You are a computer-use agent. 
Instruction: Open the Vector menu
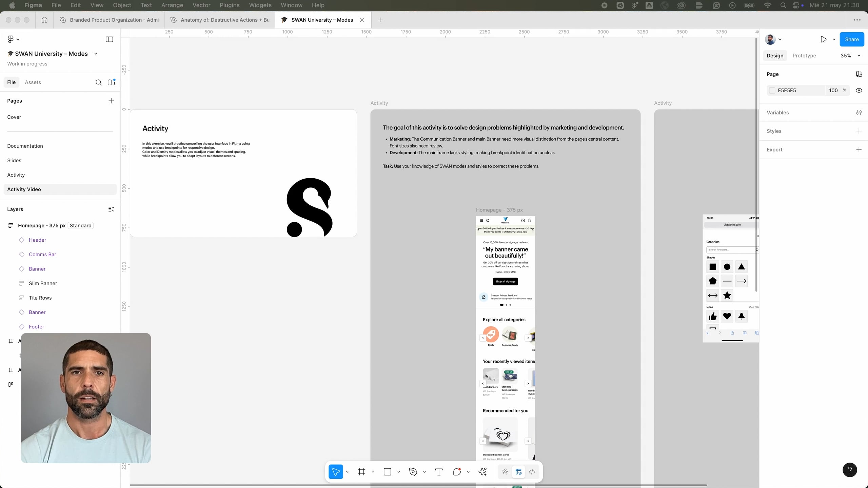point(201,5)
